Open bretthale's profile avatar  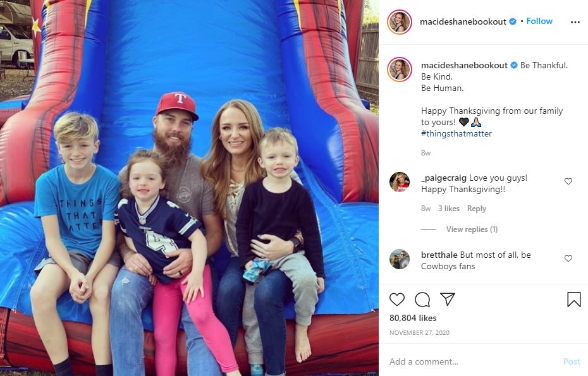[x=400, y=259]
